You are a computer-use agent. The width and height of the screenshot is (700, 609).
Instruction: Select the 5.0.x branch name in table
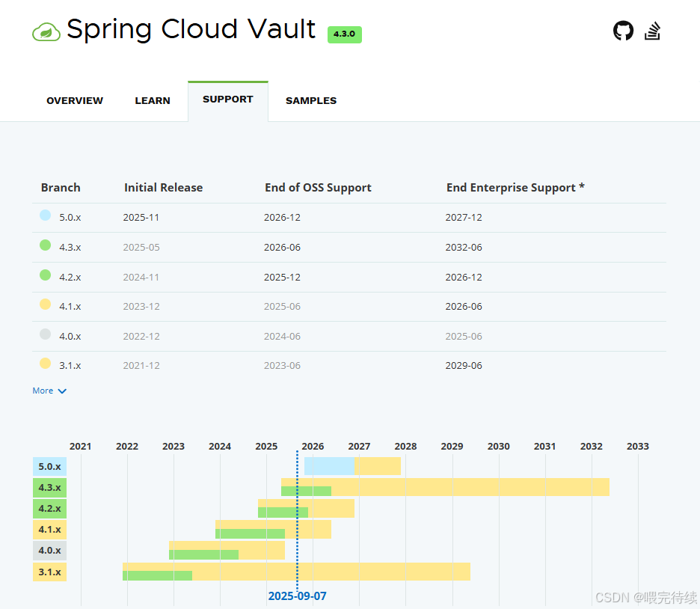tap(70, 218)
